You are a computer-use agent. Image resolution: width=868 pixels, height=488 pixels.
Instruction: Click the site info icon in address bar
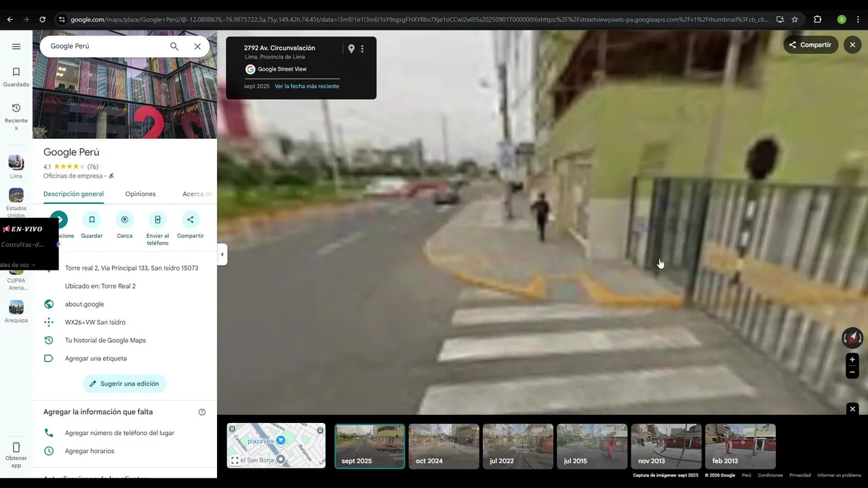tap(62, 20)
